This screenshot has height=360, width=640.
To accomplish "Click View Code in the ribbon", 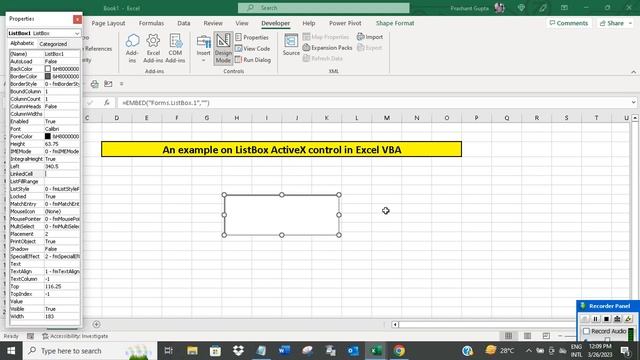I will [x=252, y=49].
